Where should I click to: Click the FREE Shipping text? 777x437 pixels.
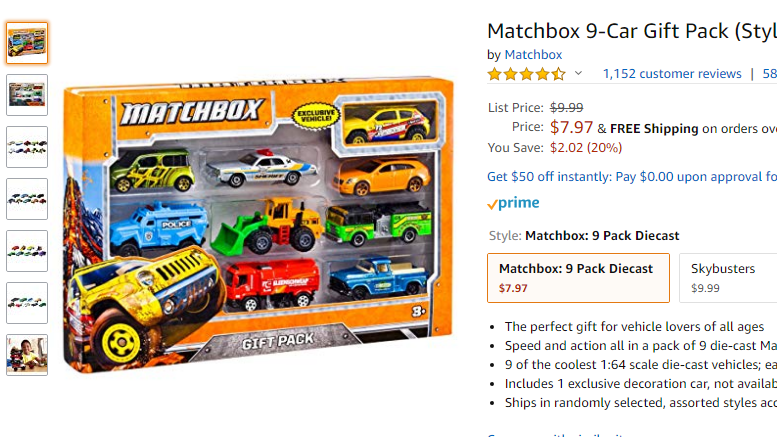pyautogui.click(x=654, y=129)
